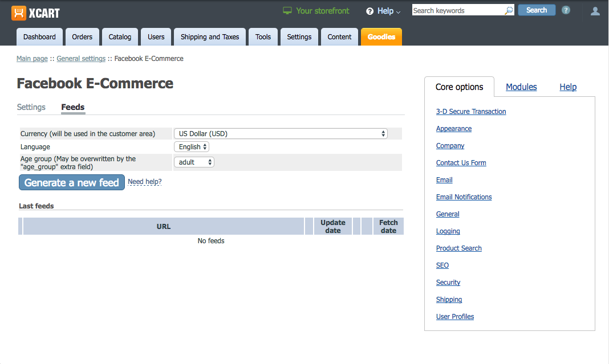Go to General settings breadcrumb link

pos(81,59)
